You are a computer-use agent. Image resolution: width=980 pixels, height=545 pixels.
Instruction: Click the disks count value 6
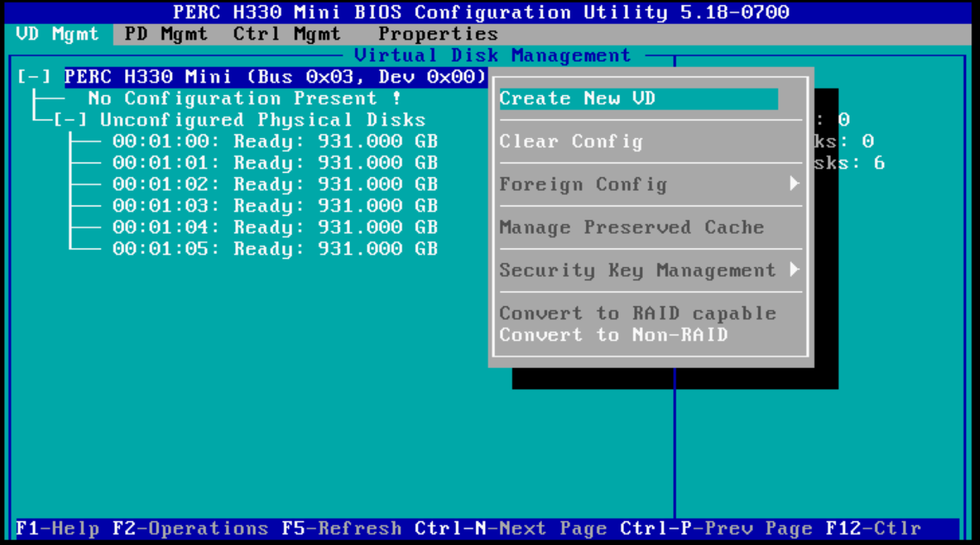pos(879,163)
